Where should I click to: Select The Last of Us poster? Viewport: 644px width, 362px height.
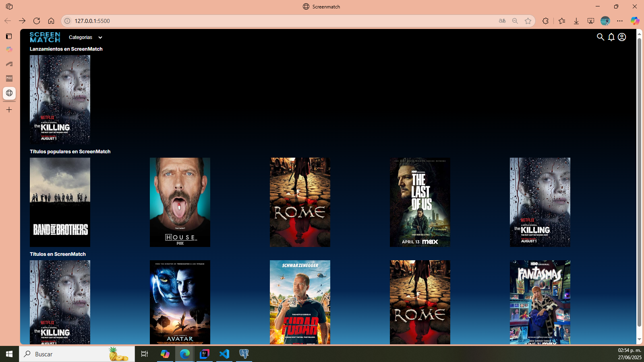(420, 202)
